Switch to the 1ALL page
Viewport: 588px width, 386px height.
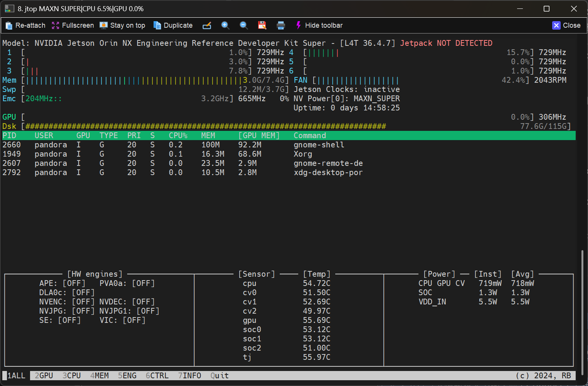(16, 376)
